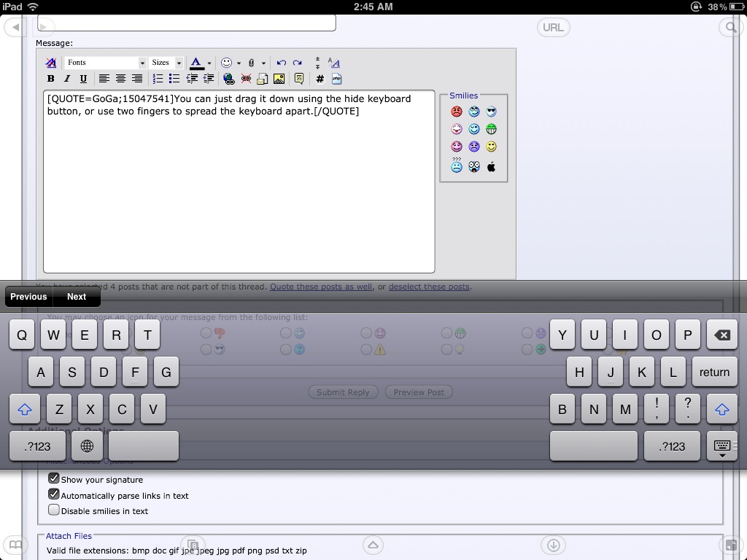Decrease indent of the text

tap(192, 79)
